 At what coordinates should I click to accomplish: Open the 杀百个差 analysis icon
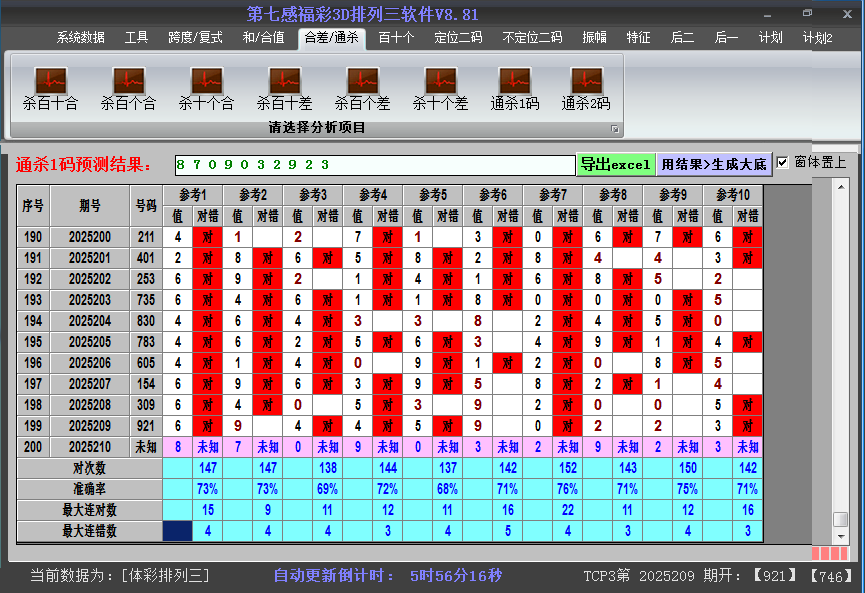point(362,88)
